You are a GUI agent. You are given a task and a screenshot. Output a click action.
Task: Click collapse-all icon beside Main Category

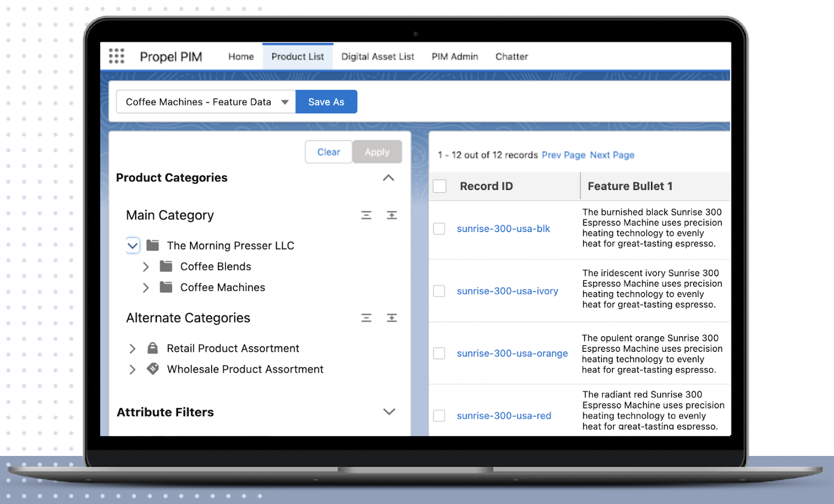tap(366, 215)
